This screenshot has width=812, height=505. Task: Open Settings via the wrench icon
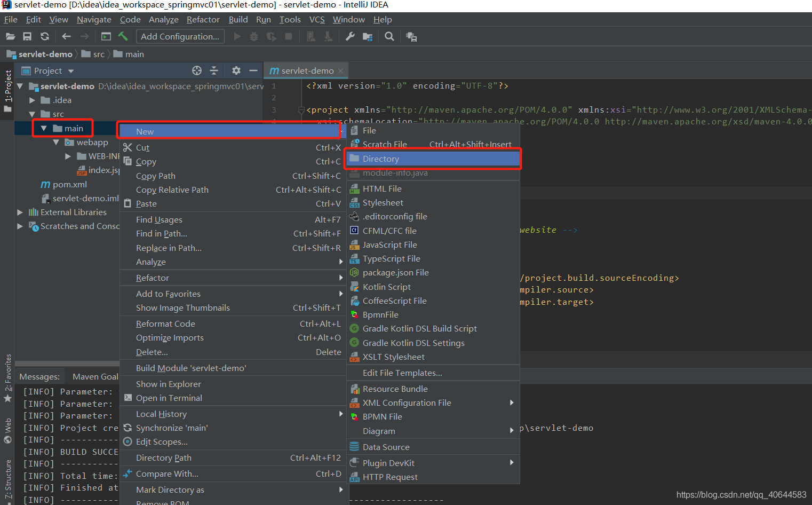350,36
